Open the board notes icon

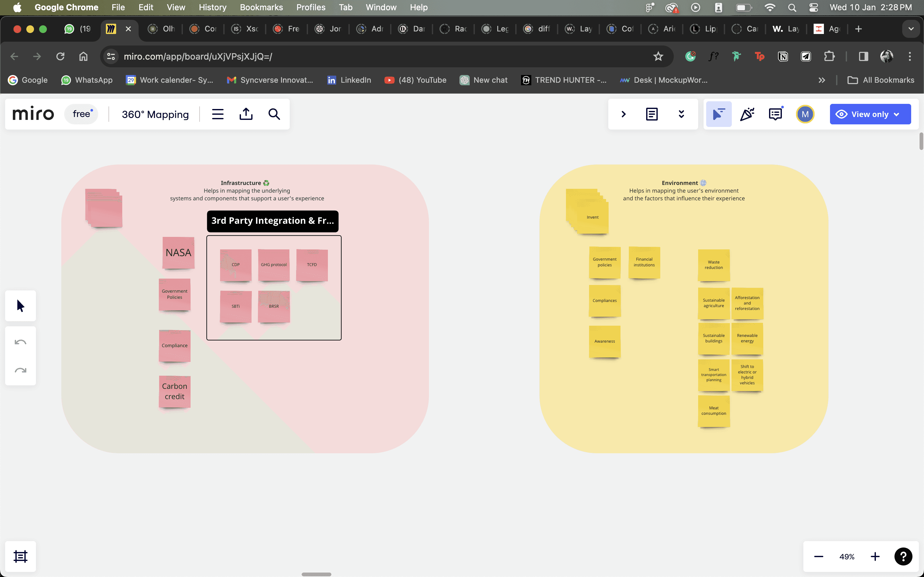point(651,114)
